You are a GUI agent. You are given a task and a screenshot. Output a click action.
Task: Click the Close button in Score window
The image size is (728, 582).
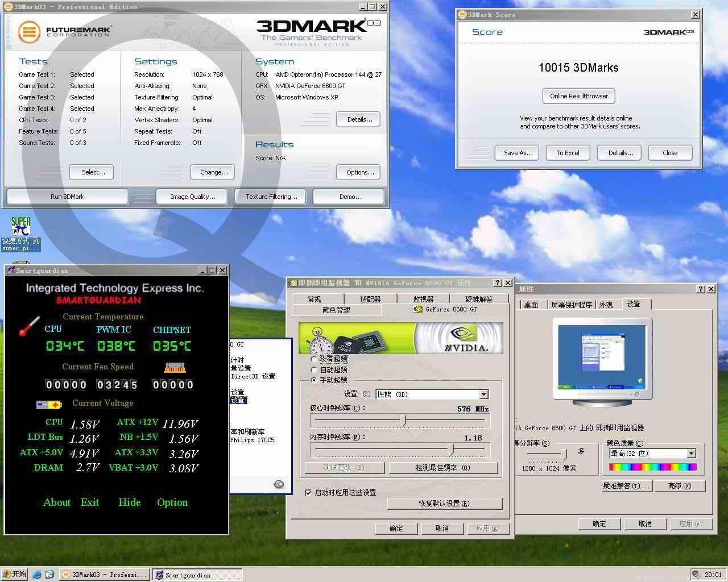pos(670,153)
